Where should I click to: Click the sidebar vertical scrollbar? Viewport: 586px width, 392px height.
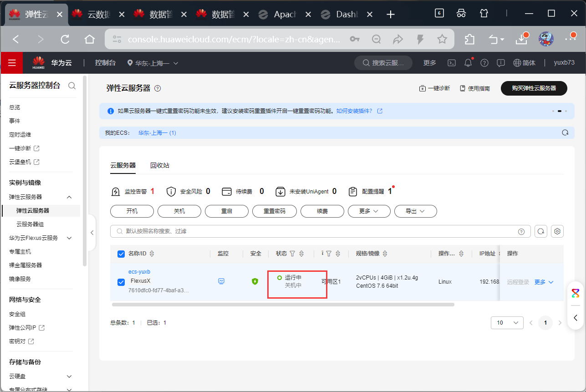pyautogui.click(x=85, y=171)
